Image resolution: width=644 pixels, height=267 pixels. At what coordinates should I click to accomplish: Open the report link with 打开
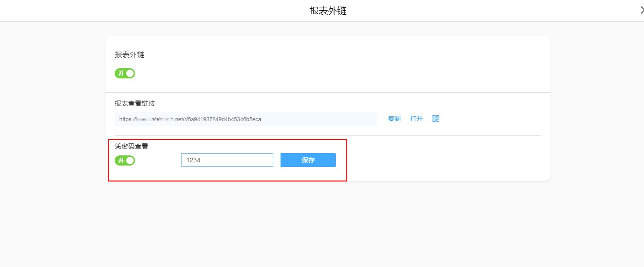point(416,119)
